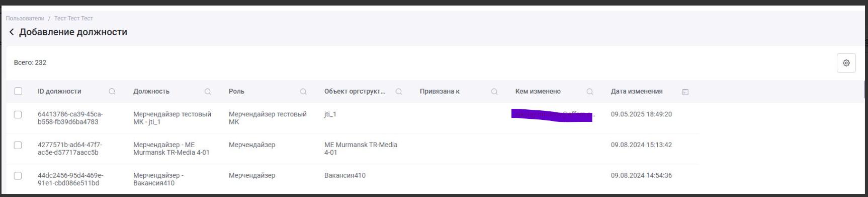Click the vertical scrollbar on the right

point(865,91)
